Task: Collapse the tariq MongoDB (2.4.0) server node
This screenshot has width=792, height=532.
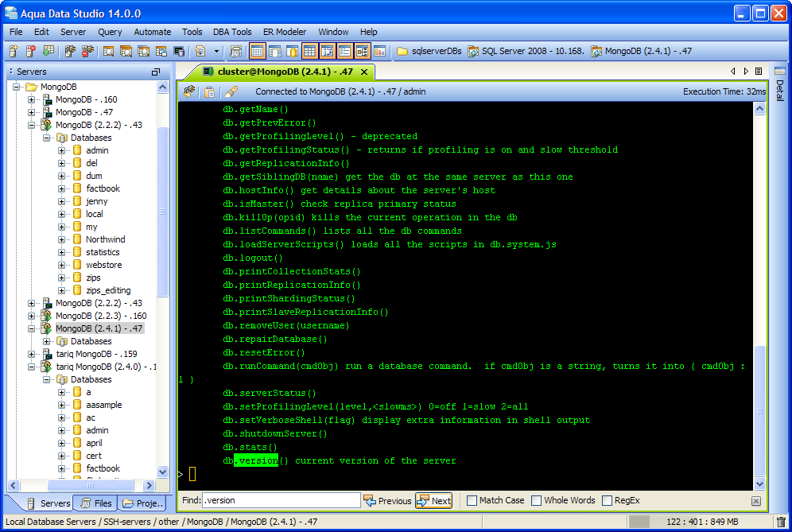Action: [31, 367]
